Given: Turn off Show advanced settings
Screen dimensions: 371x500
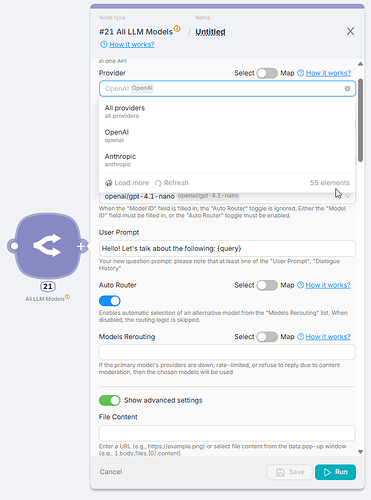Looking at the screenshot, I should 110,400.
